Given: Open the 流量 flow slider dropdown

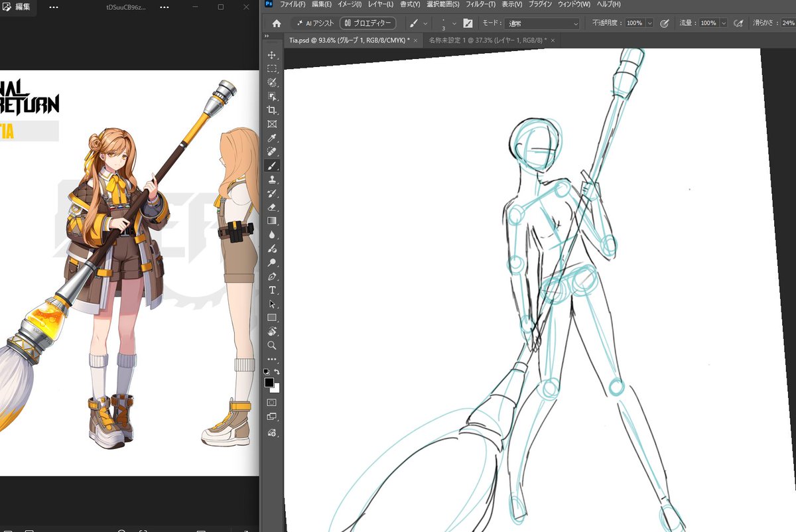Looking at the screenshot, I should 723,23.
